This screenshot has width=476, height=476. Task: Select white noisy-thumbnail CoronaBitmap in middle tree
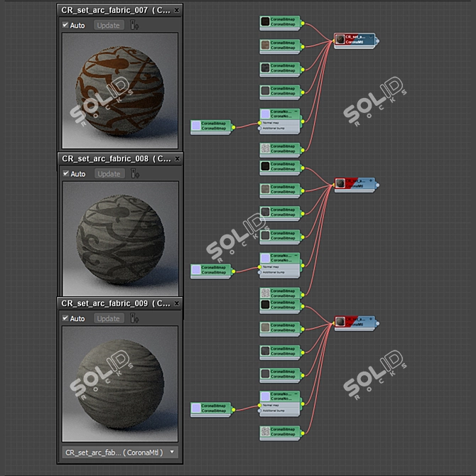coord(280,293)
